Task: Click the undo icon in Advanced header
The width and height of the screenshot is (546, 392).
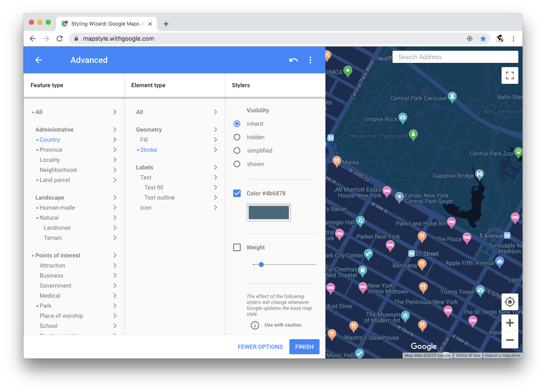Action: click(x=294, y=60)
